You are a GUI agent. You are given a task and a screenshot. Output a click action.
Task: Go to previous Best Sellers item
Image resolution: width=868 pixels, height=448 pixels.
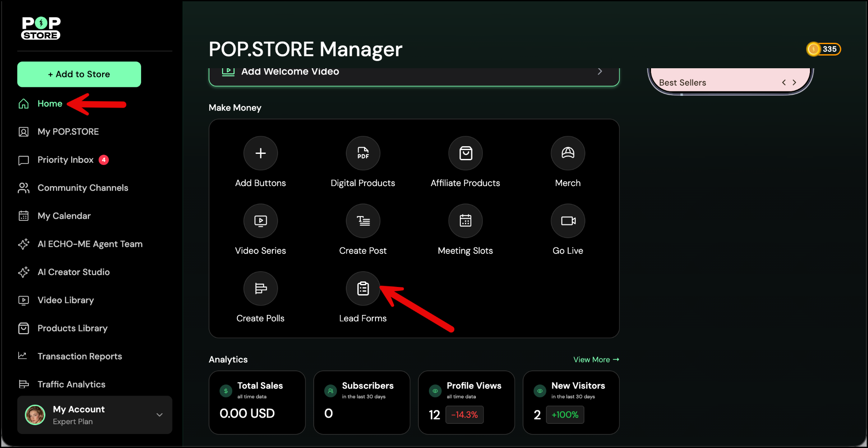pyautogui.click(x=784, y=83)
